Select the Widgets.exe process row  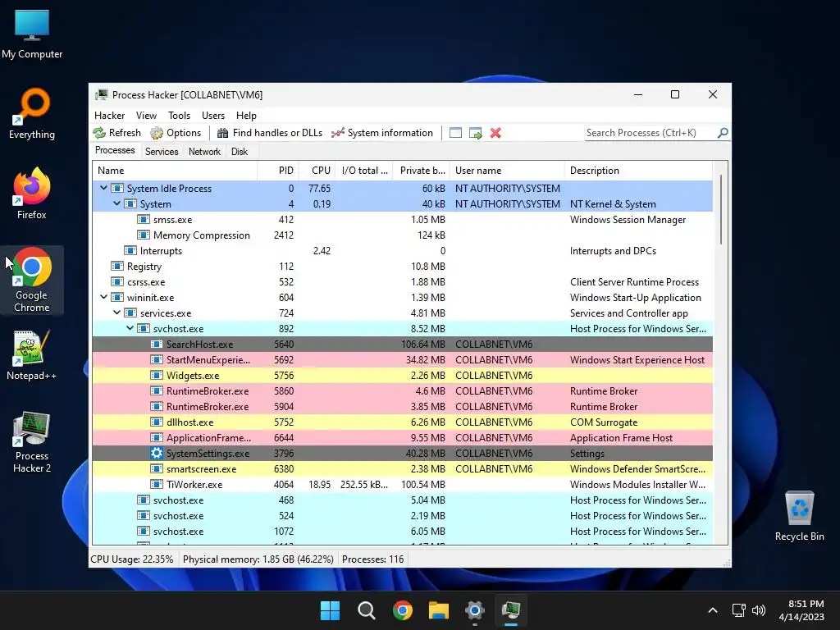[402, 375]
